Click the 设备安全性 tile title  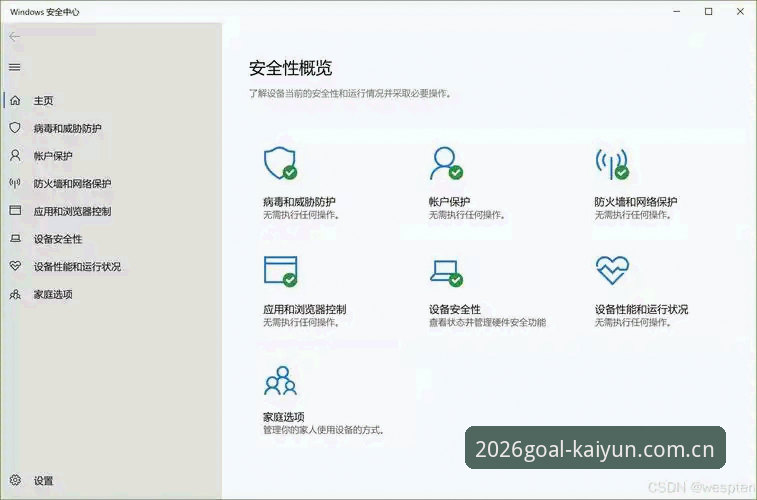(x=455, y=309)
